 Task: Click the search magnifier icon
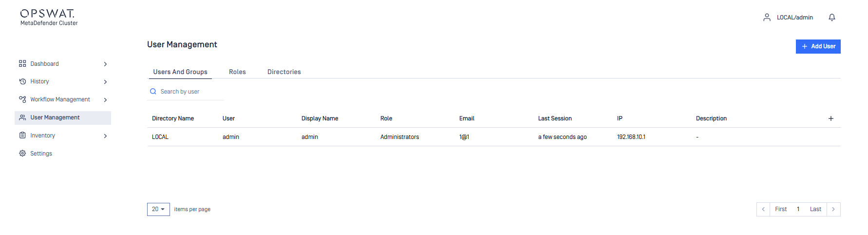tap(153, 92)
